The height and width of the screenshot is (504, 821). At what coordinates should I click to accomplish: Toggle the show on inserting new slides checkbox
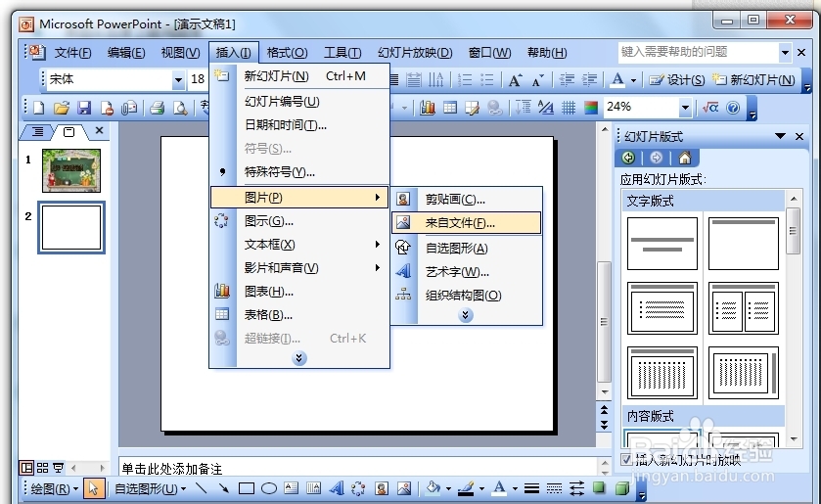tap(626, 459)
